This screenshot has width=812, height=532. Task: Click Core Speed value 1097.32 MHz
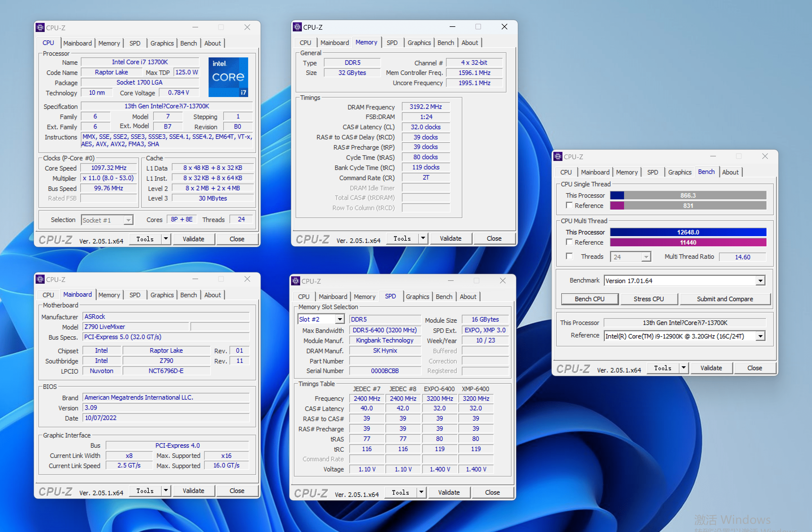click(x=109, y=168)
